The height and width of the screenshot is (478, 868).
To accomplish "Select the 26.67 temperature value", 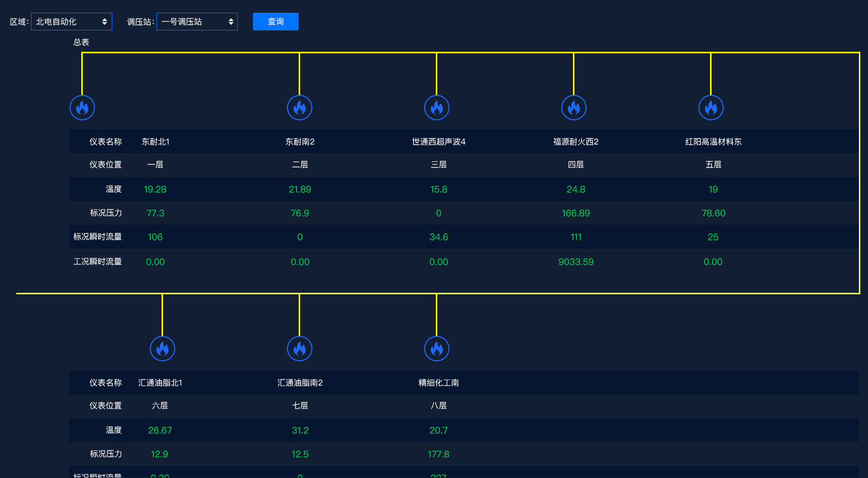I will point(160,430).
